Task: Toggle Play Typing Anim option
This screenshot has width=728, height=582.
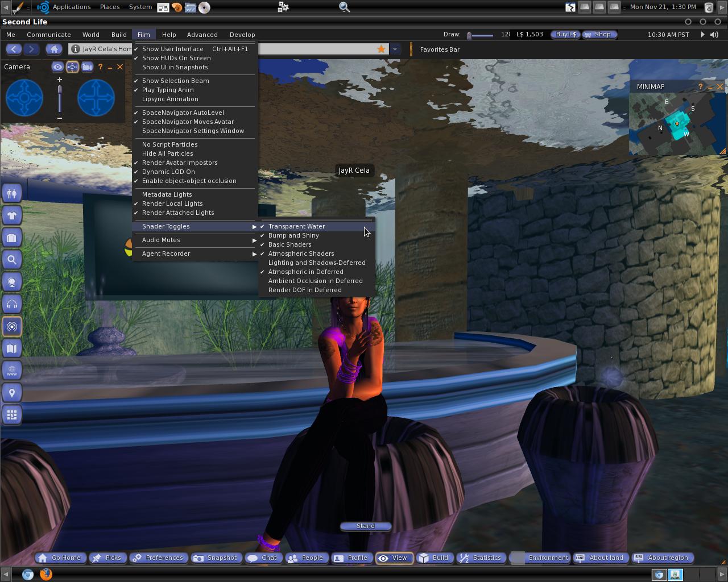Action: tap(195, 90)
